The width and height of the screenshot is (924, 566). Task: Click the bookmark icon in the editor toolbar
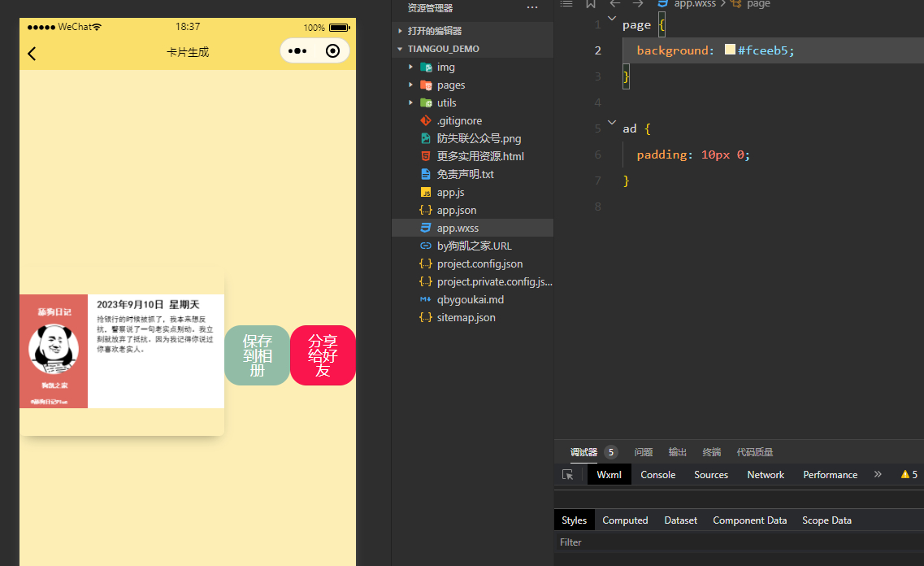[x=591, y=4]
